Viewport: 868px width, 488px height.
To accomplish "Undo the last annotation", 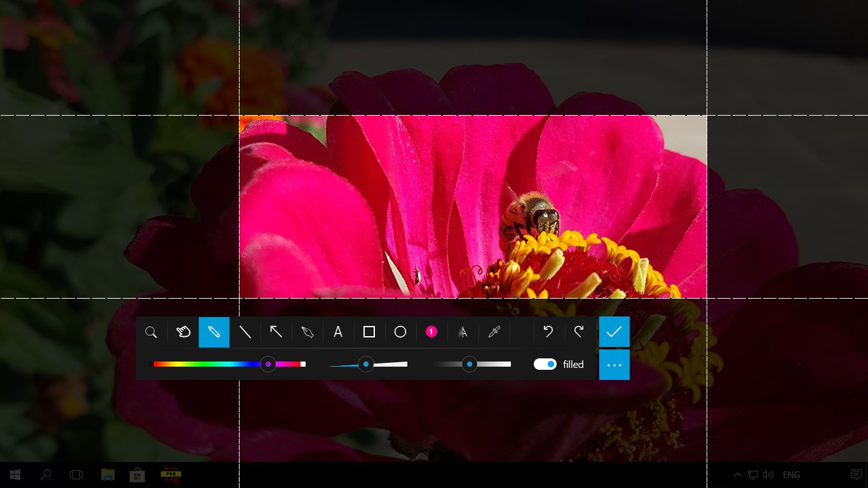I will pos(548,332).
